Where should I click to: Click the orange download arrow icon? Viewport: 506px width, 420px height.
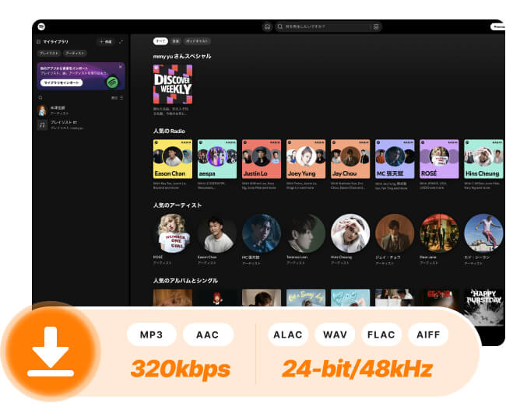point(51,352)
